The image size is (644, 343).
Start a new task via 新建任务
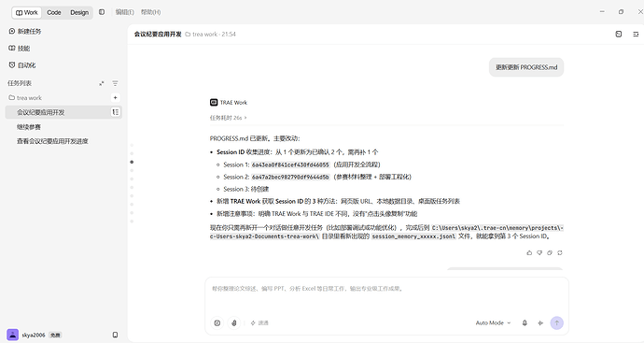pyautogui.click(x=25, y=31)
